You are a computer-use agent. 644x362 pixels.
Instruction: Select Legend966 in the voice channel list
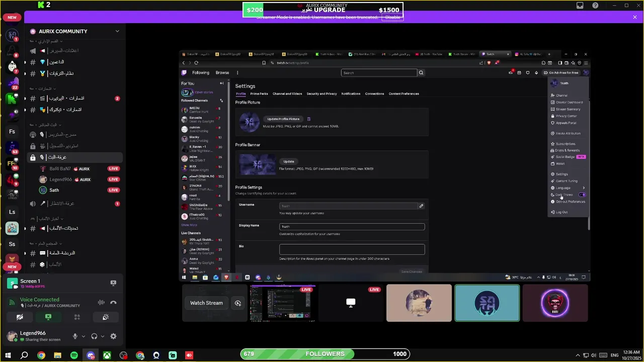tap(79, 179)
